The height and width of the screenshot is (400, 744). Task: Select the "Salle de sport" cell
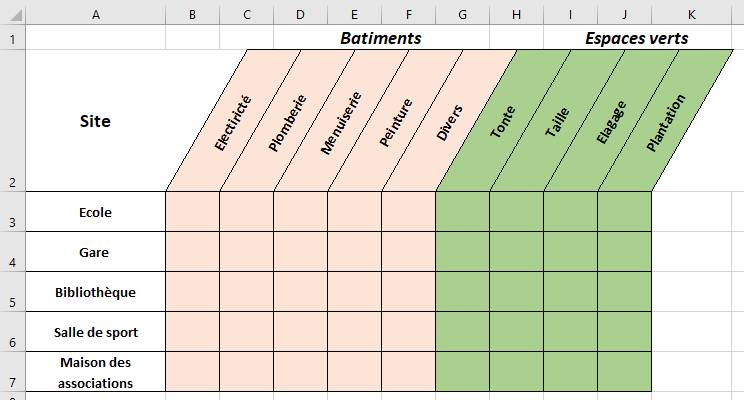tap(95, 332)
